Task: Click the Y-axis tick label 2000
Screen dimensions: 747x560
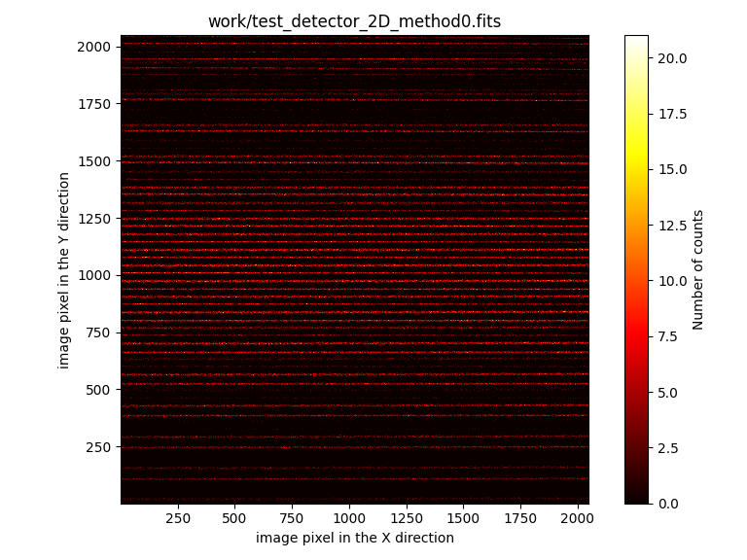Action: (x=96, y=47)
